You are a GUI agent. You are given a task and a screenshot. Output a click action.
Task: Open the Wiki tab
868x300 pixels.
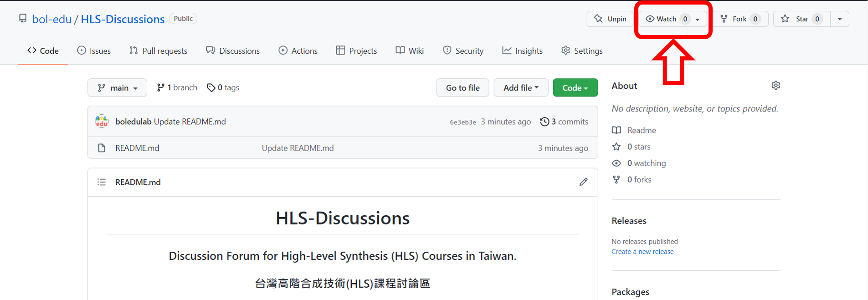pyautogui.click(x=410, y=51)
